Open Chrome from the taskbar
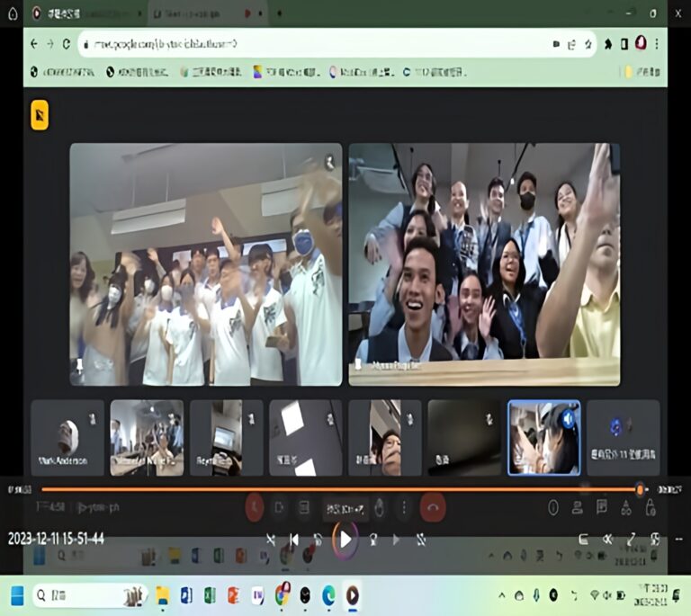The image size is (691, 616). [282, 595]
